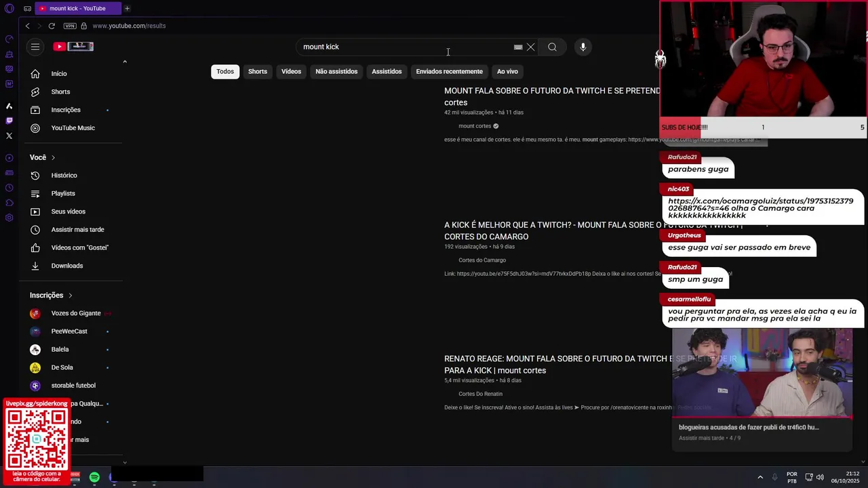Open the YouTube hamburger guide menu

(x=35, y=47)
